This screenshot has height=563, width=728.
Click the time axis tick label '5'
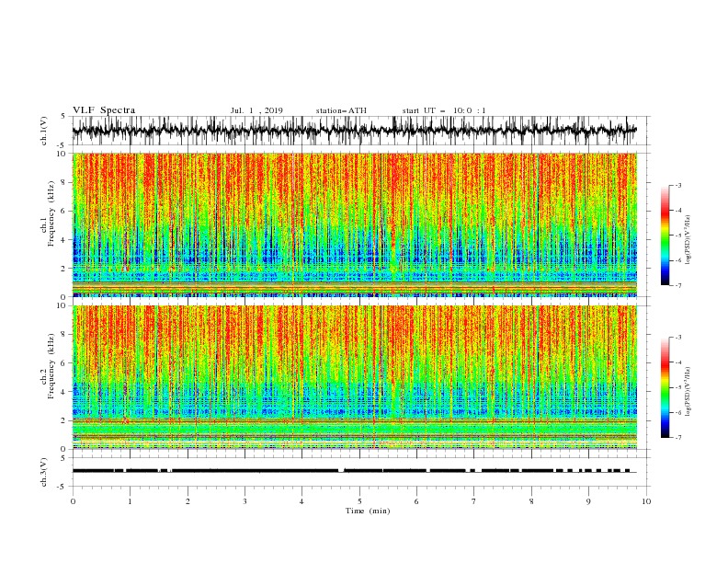click(359, 501)
